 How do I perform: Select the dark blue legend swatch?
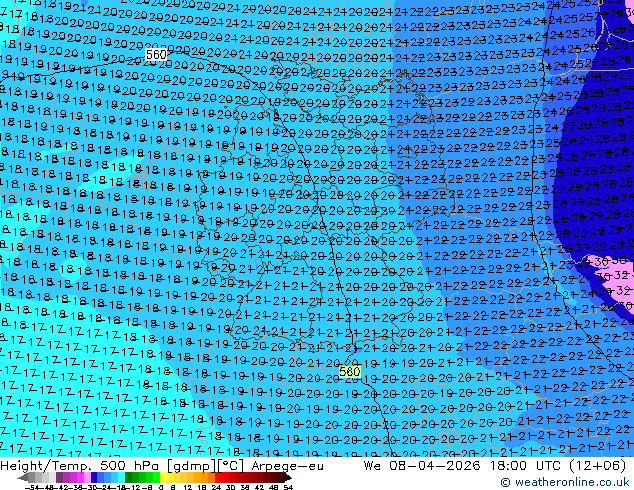click(94, 477)
